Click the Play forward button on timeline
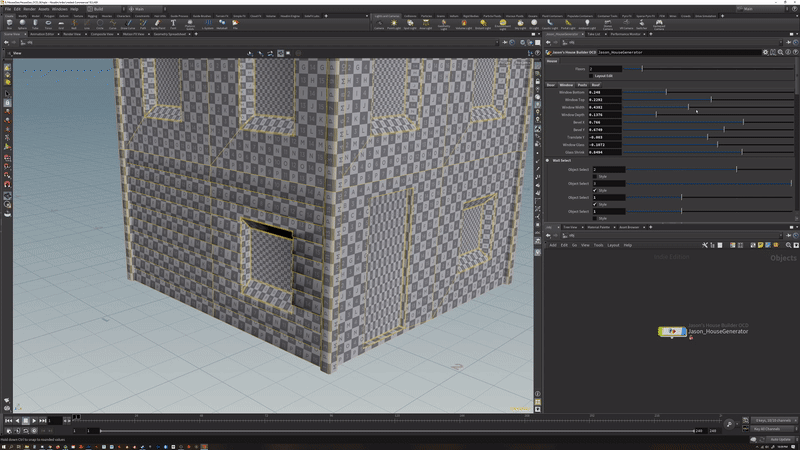Viewport: 800px width, 450px height. (x=34, y=421)
